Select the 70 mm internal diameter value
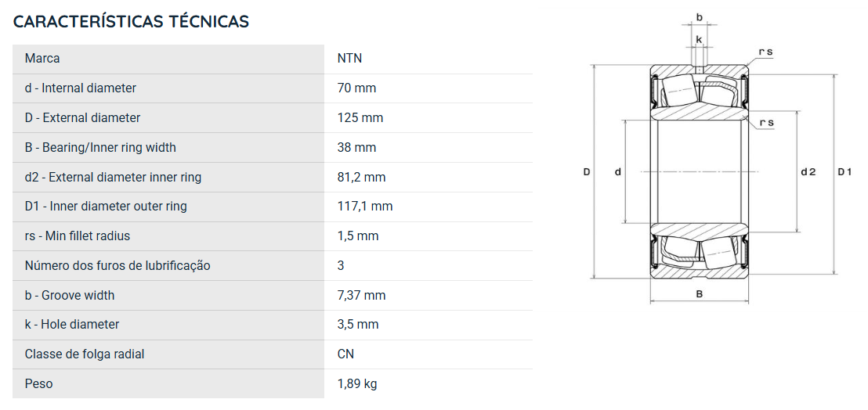This screenshot has width=868, height=410. (x=356, y=88)
